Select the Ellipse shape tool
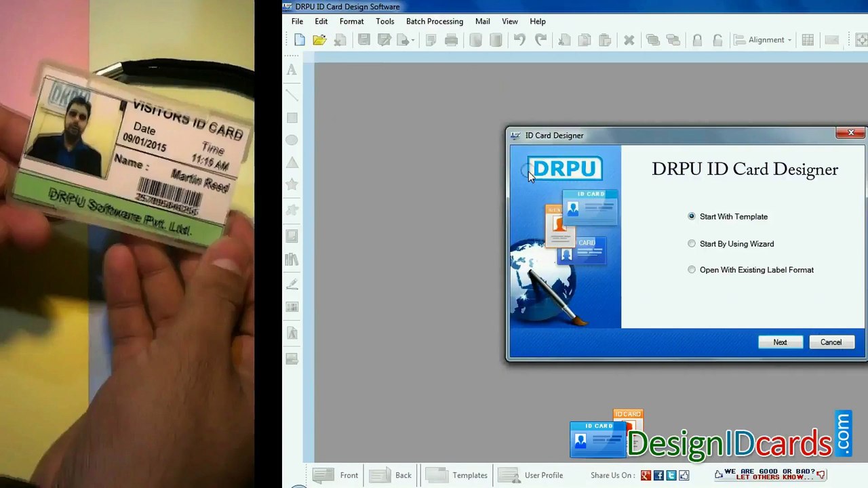This screenshot has height=488, width=868. [x=292, y=140]
